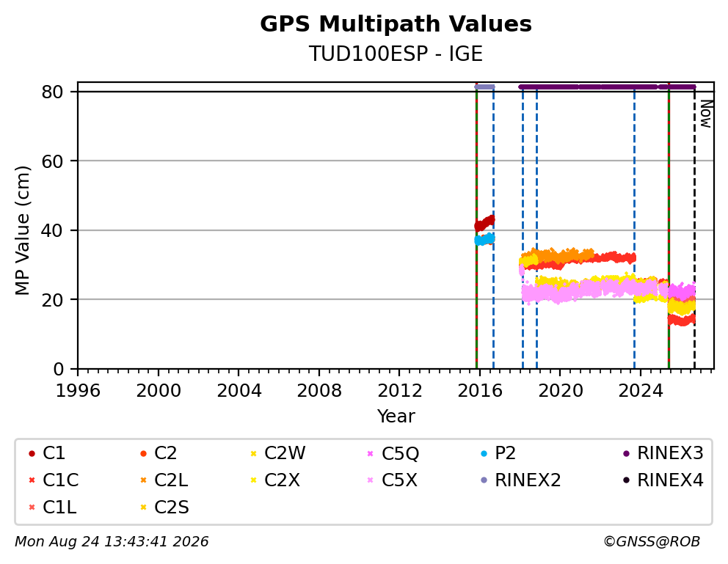Click the RINEX4 legend entry

pyautogui.click(x=663, y=480)
